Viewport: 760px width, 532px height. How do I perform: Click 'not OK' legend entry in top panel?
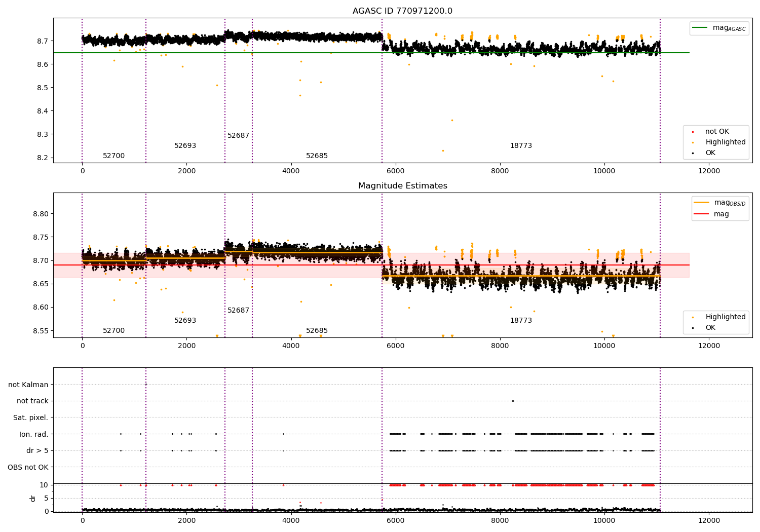[x=717, y=132]
